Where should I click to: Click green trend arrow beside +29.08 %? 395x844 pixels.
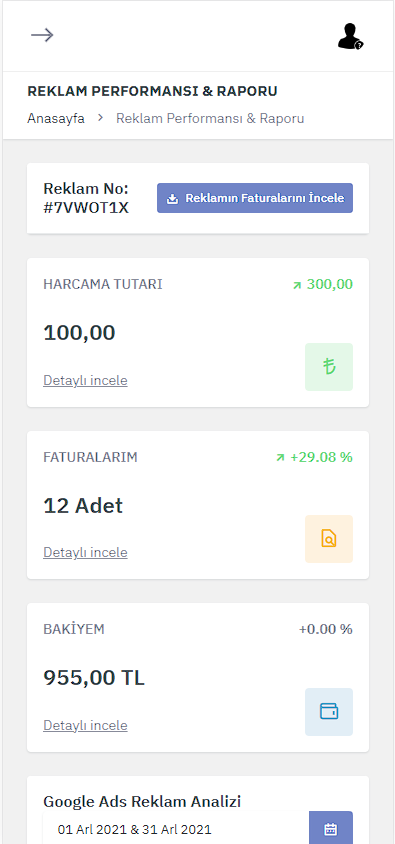click(x=280, y=458)
